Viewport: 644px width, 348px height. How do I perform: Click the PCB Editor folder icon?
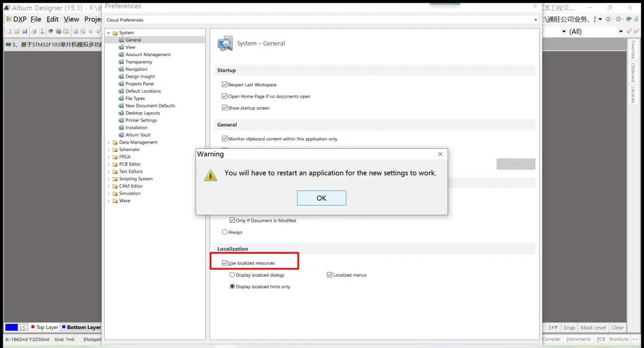tap(115, 164)
